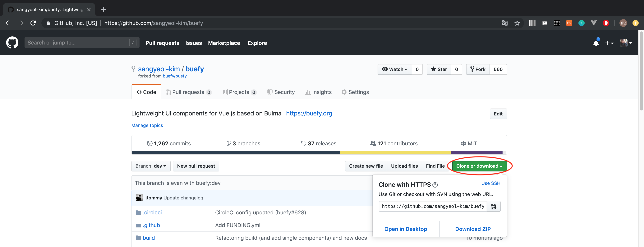Viewport: 644px width, 247px height.
Task: Expand the Clone or download dropdown
Action: click(479, 166)
